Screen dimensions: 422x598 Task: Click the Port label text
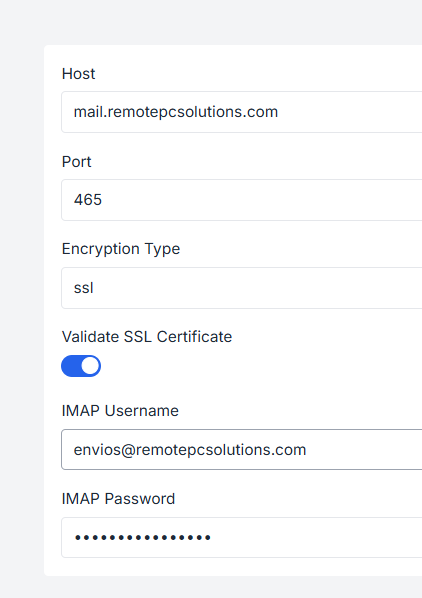pos(77,162)
